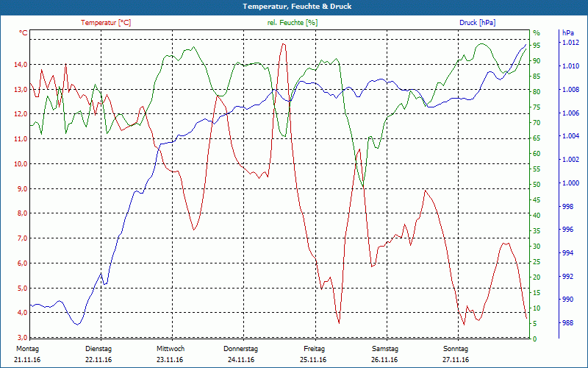Click the '95' humidity axis value
Screen dimensions: 588x368
537,46
